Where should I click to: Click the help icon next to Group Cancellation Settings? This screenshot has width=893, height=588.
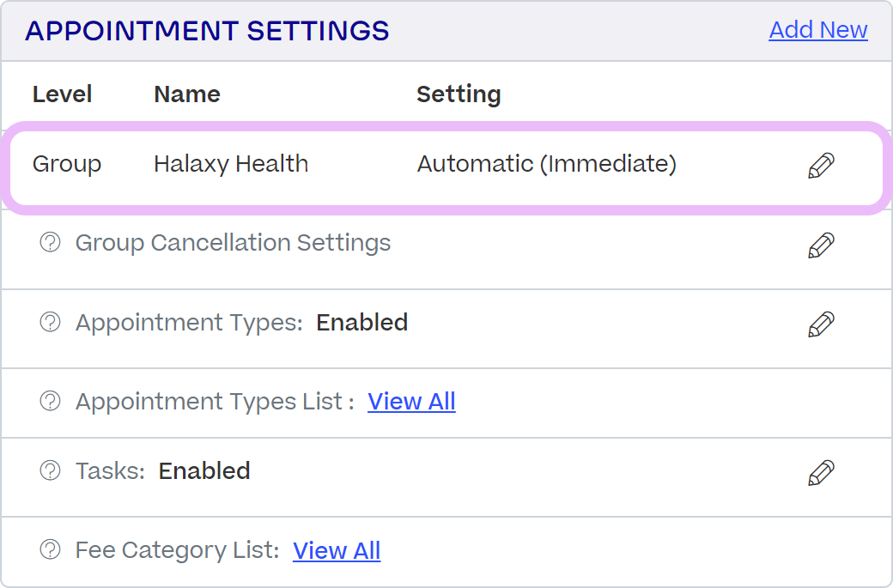[50, 243]
